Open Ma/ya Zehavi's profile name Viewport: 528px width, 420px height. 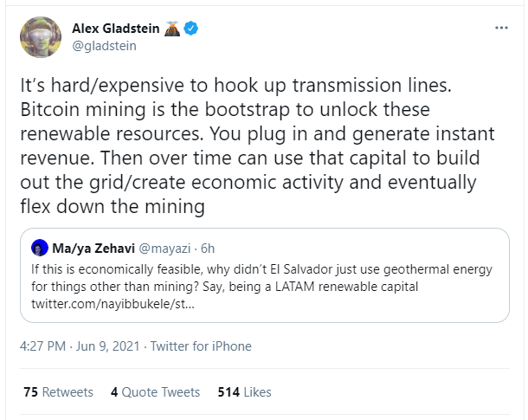click(x=91, y=249)
